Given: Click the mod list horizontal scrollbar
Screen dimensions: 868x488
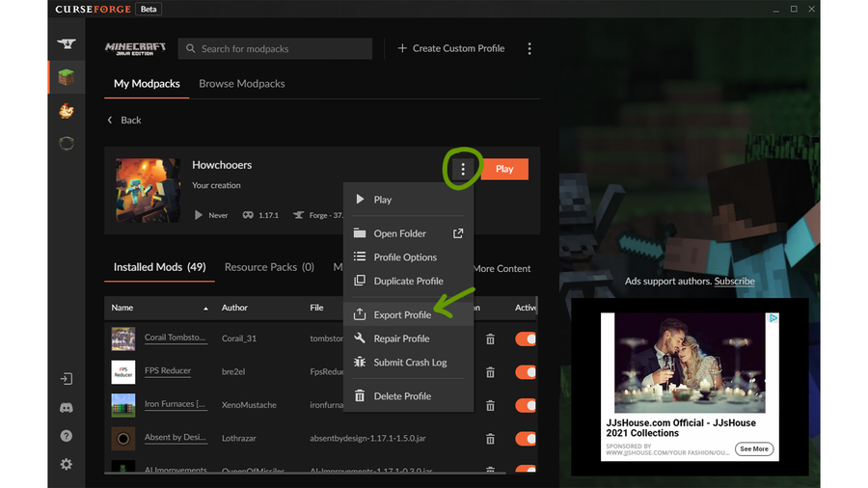Looking at the screenshot, I should pyautogui.click(x=305, y=473).
